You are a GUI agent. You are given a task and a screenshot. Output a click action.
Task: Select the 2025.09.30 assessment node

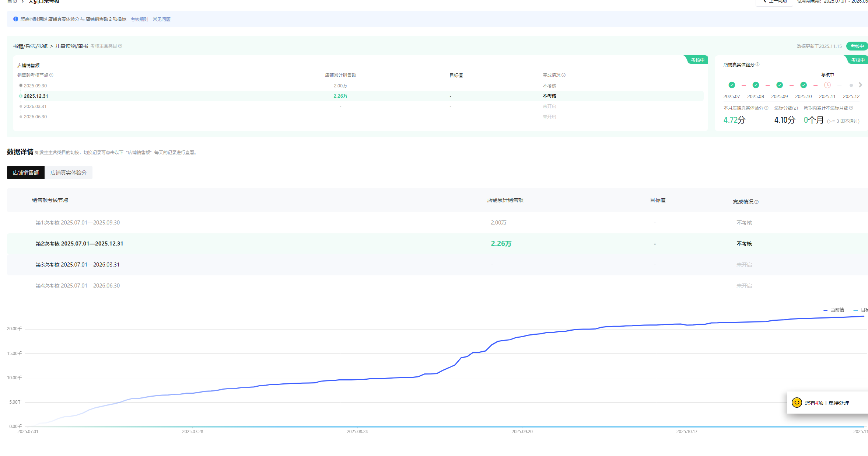click(35, 86)
